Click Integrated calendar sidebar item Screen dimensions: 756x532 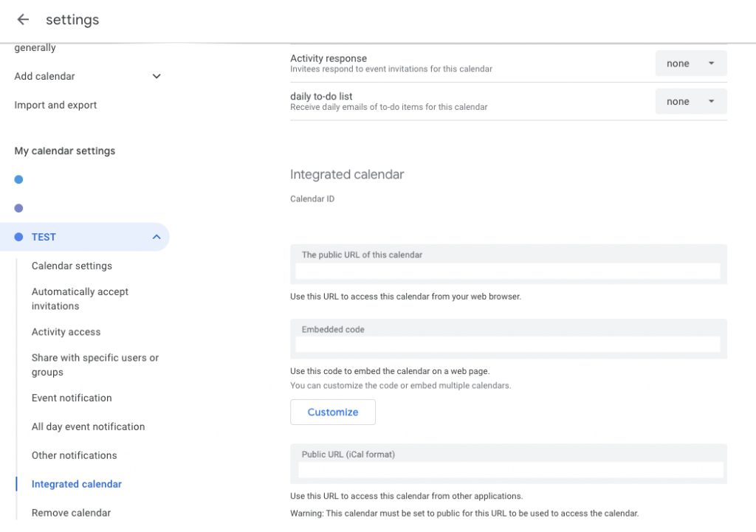point(77,484)
